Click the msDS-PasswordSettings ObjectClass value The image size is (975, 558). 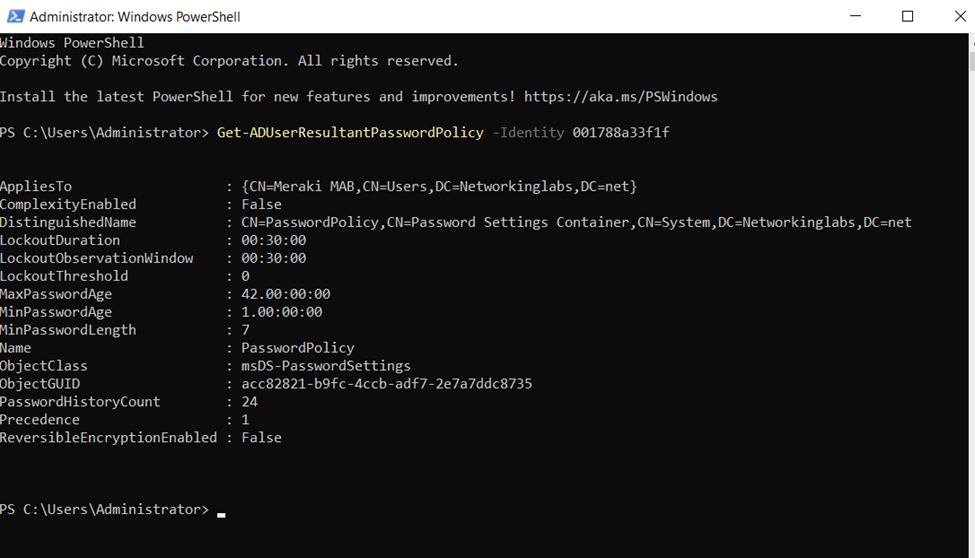coord(326,366)
